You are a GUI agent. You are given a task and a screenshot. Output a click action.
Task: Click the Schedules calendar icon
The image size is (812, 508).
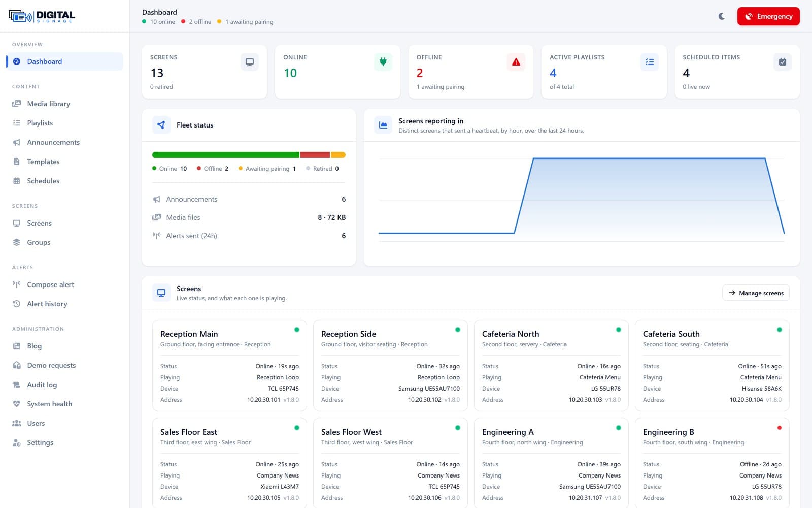[x=17, y=181]
